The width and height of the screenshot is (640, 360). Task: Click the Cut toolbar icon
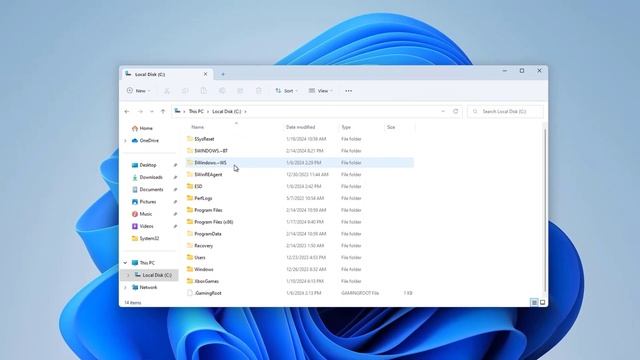(167, 91)
